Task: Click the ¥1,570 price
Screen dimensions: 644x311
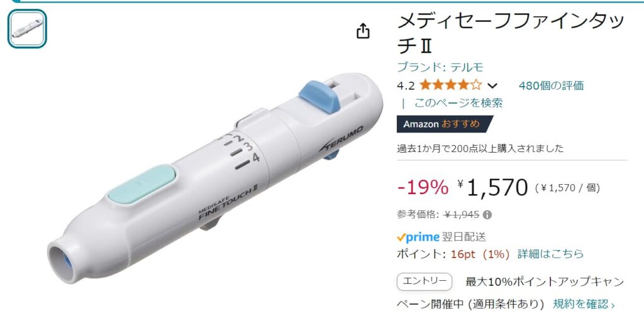Action: 492,188
